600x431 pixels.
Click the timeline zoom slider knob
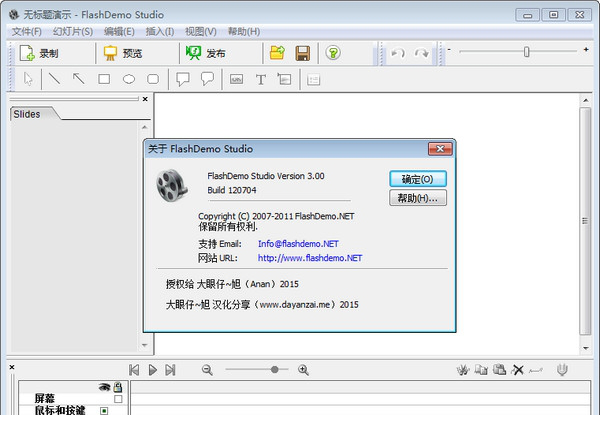[x=274, y=369]
